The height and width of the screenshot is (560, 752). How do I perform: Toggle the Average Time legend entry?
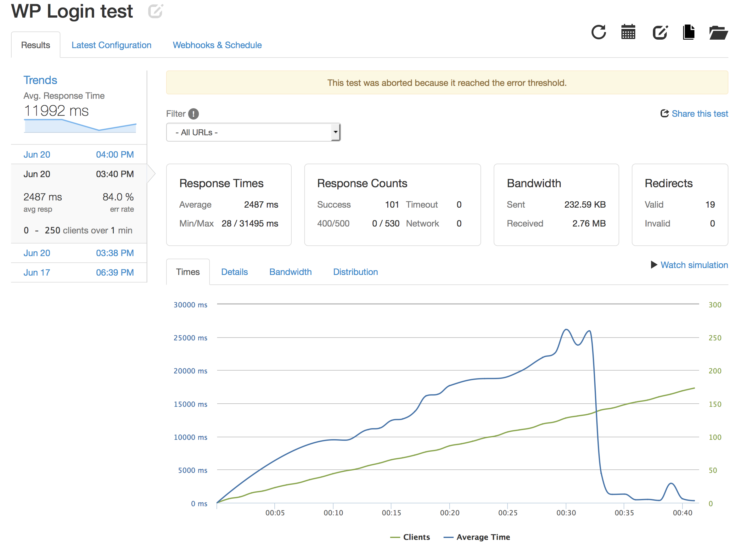point(477,537)
